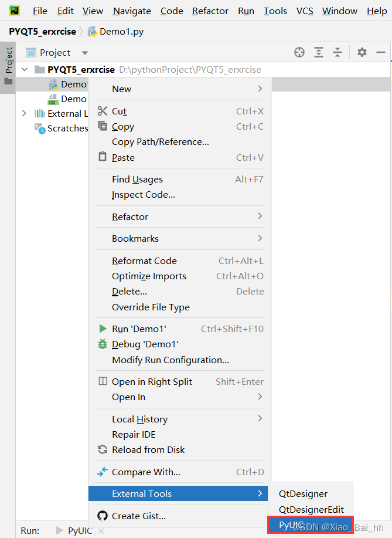The image size is (392, 538).
Task: Expand the Refactor submenu arrow in context menu
Action: [x=260, y=216]
